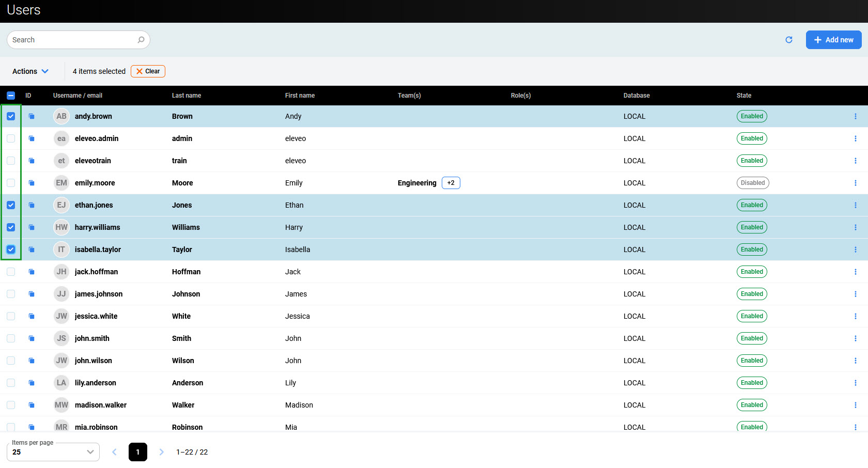The height and width of the screenshot is (468, 868).
Task: Sort by the State column header
Action: pos(743,96)
